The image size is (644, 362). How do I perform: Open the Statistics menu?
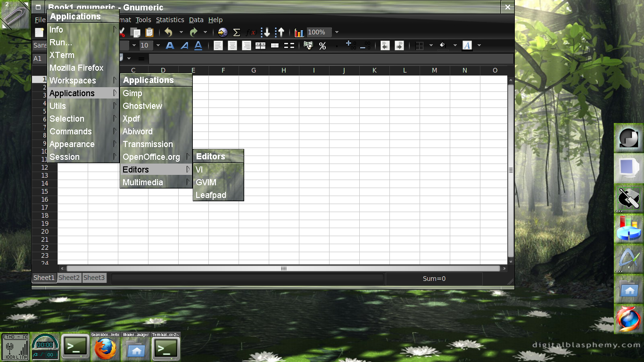[170, 20]
